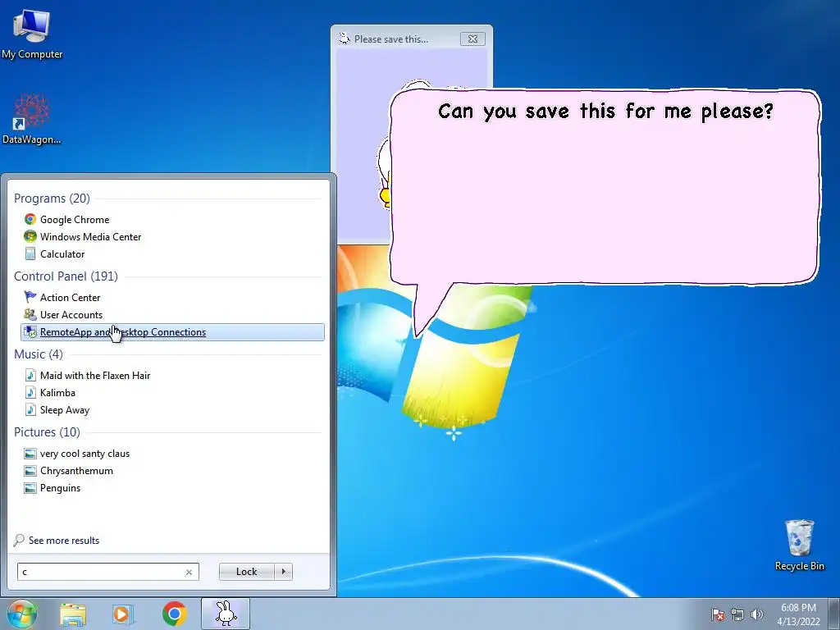Viewport: 840px width, 630px height.
Task: Select RemoteApp and Desktop Connections
Action: pyautogui.click(x=172, y=332)
